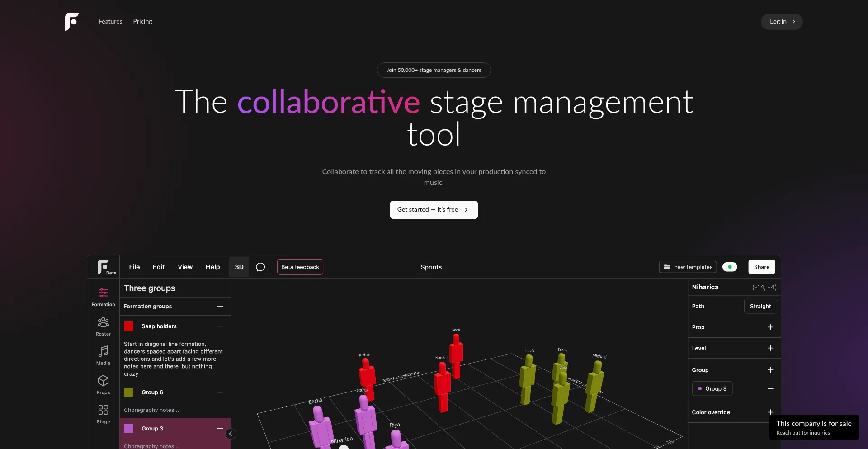The width and height of the screenshot is (868, 449).
Task: Open the Features page link
Action: click(110, 21)
